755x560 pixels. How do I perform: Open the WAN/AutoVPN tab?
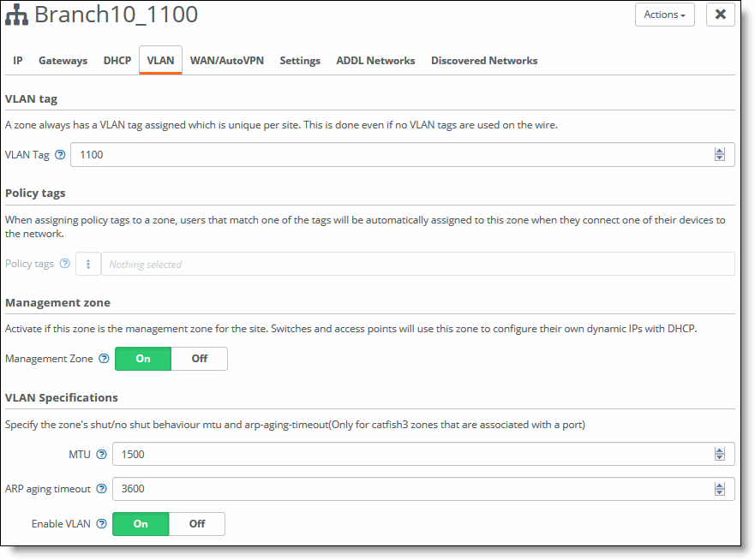(226, 61)
